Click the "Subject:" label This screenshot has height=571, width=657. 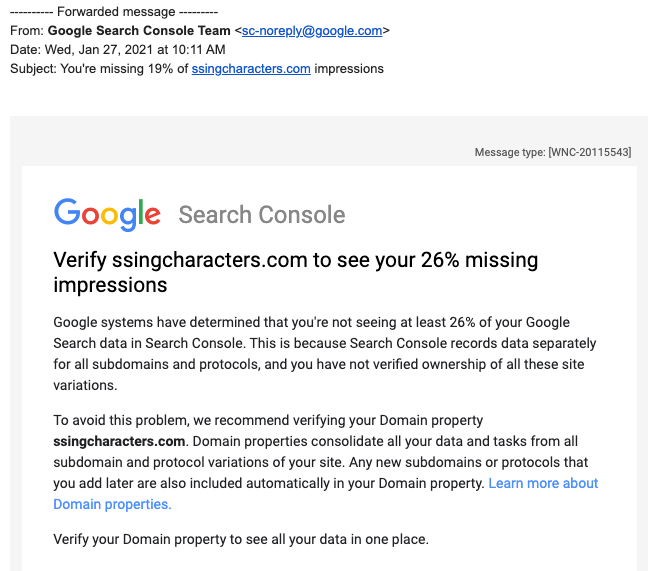[34, 69]
